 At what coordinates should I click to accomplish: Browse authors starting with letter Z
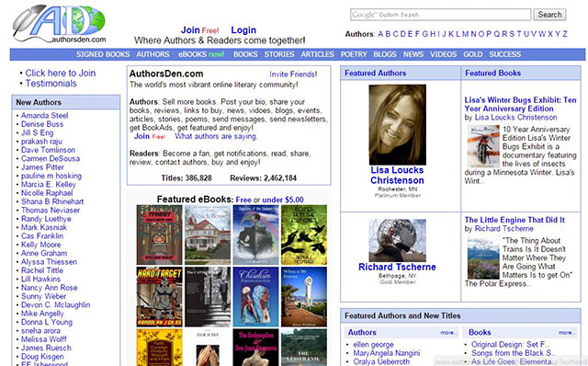coord(565,34)
